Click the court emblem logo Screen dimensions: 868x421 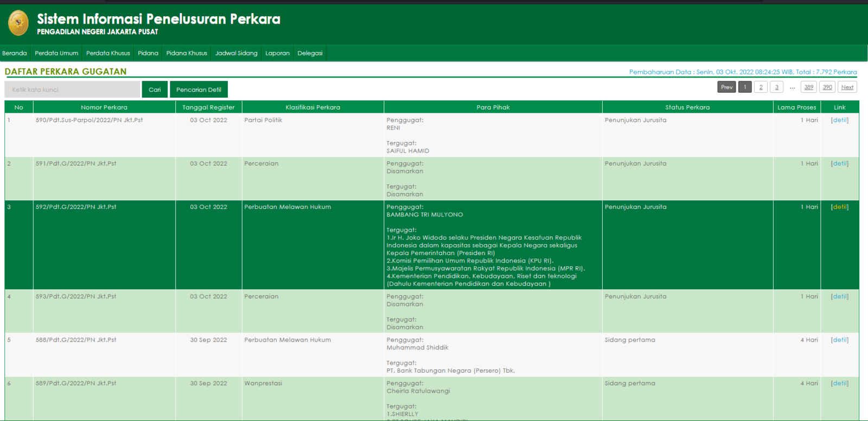tap(18, 23)
